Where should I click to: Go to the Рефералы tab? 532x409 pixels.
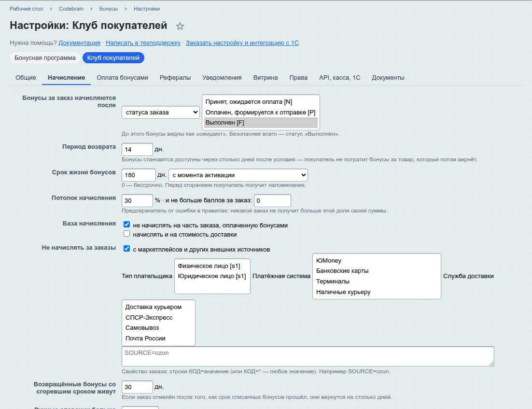click(x=175, y=78)
